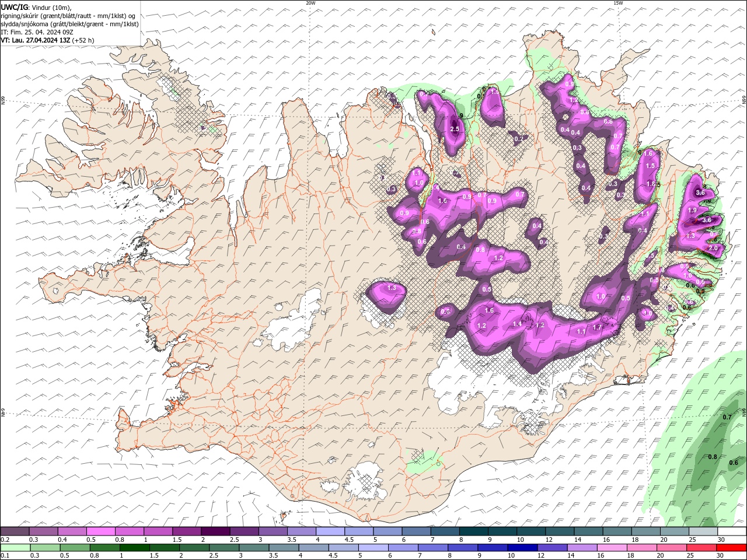Click the "VT: Lau. 27.04.2024 13Z" valid time
747x560 pixels.
click(x=36, y=40)
